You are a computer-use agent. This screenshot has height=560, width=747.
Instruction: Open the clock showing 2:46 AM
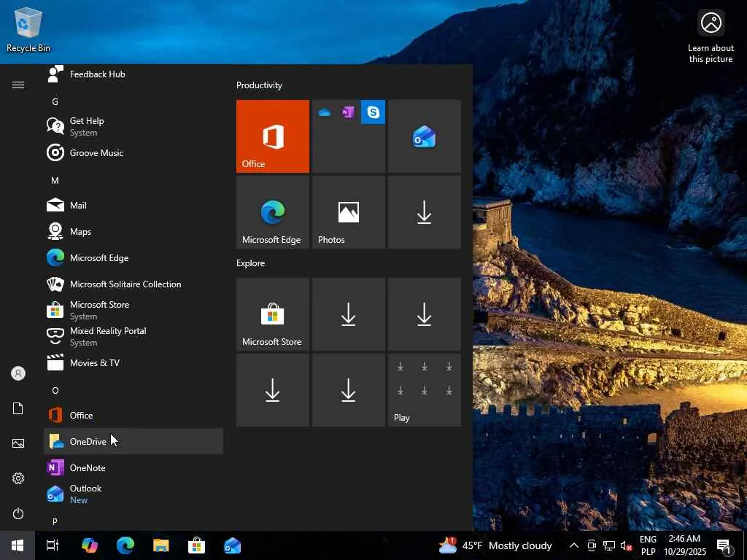coord(684,545)
